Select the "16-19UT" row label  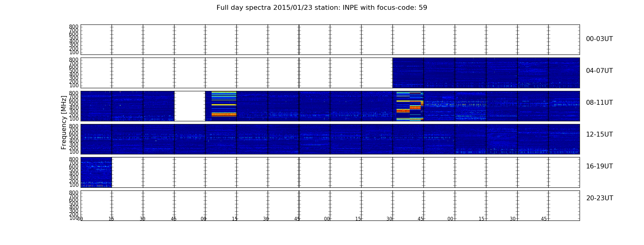point(599,166)
